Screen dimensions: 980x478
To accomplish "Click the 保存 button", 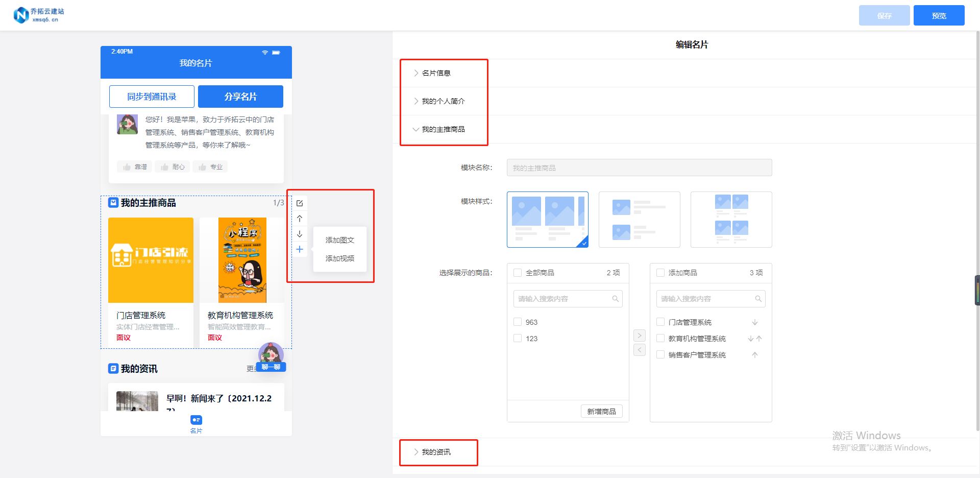I will pyautogui.click(x=885, y=15).
